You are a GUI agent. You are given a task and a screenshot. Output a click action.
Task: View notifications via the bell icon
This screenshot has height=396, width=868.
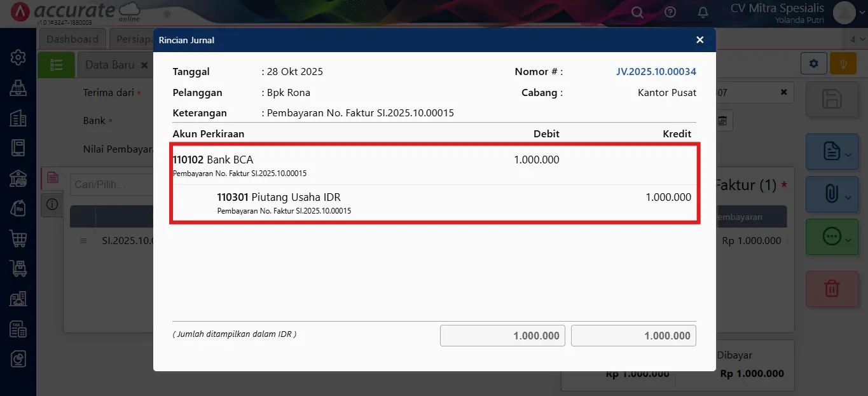(x=703, y=12)
